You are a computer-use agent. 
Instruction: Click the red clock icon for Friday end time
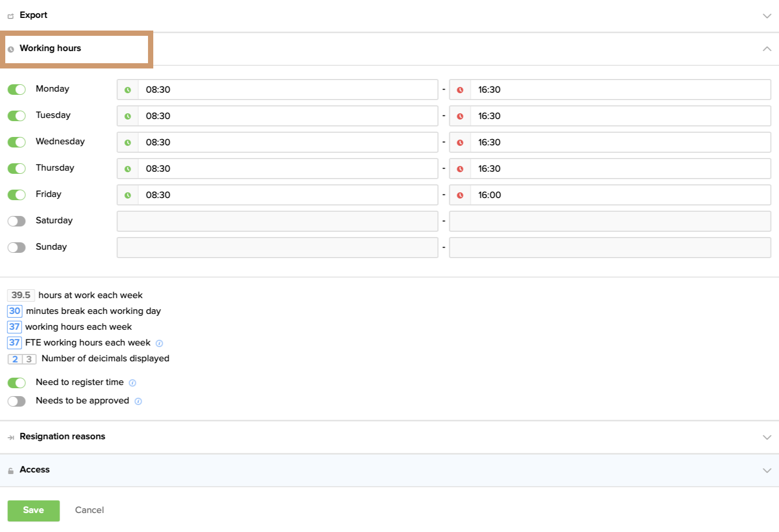(460, 195)
